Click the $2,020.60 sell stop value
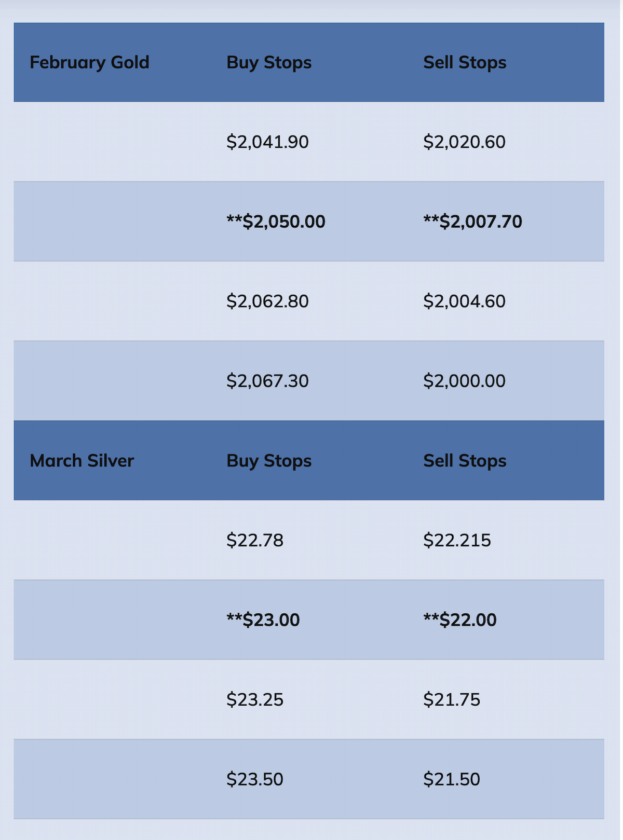Viewport: 623px width, 840px height. (x=464, y=142)
